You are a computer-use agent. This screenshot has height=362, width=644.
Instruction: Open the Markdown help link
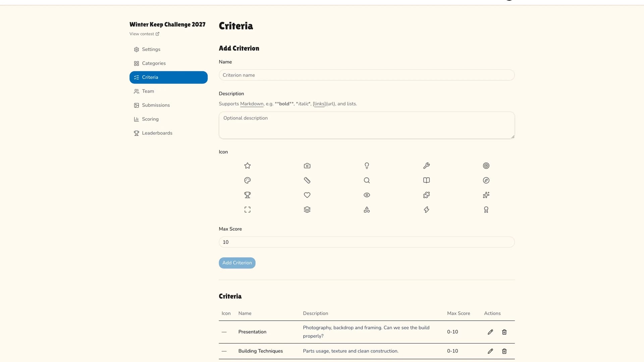point(252,104)
